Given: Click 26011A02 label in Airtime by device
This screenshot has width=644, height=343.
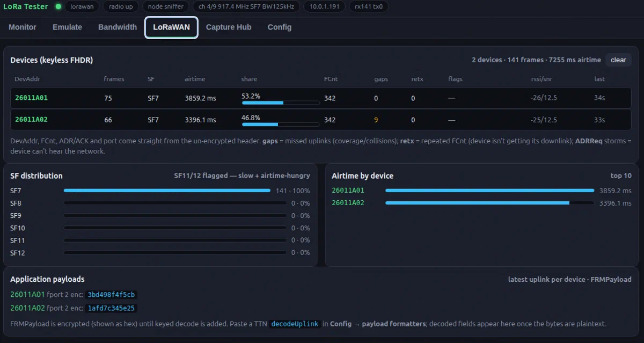Looking at the screenshot, I should tap(348, 203).
